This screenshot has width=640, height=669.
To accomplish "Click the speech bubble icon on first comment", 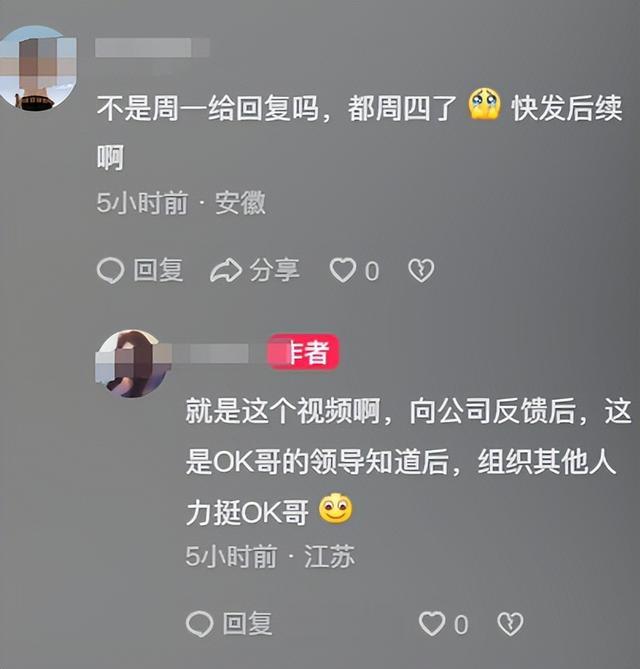I will [x=111, y=271].
